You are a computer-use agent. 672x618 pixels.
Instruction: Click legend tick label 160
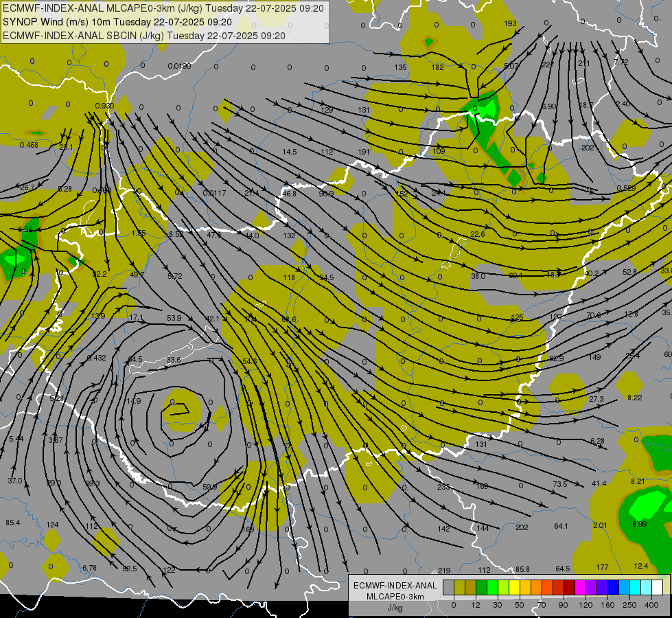tap(607, 605)
